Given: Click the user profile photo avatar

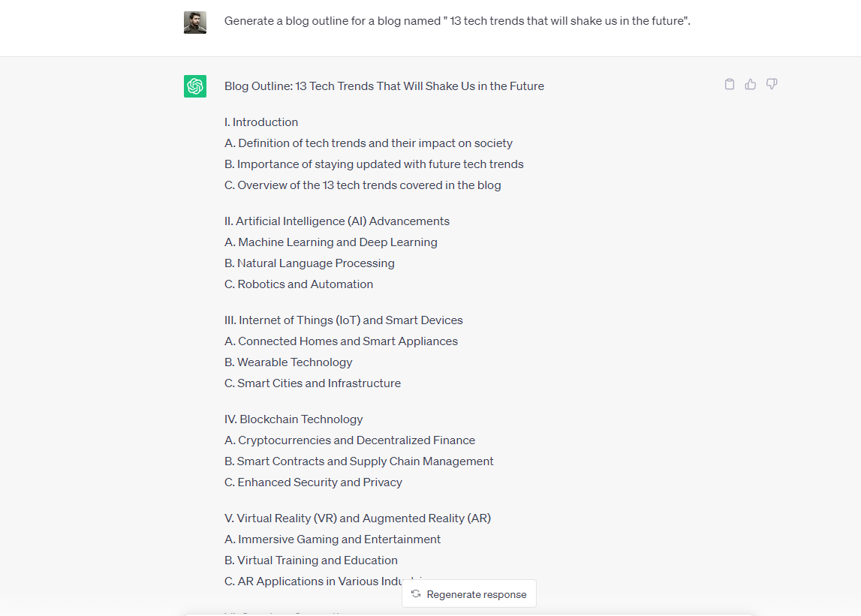Looking at the screenshot, I should [x=195, y=23].
